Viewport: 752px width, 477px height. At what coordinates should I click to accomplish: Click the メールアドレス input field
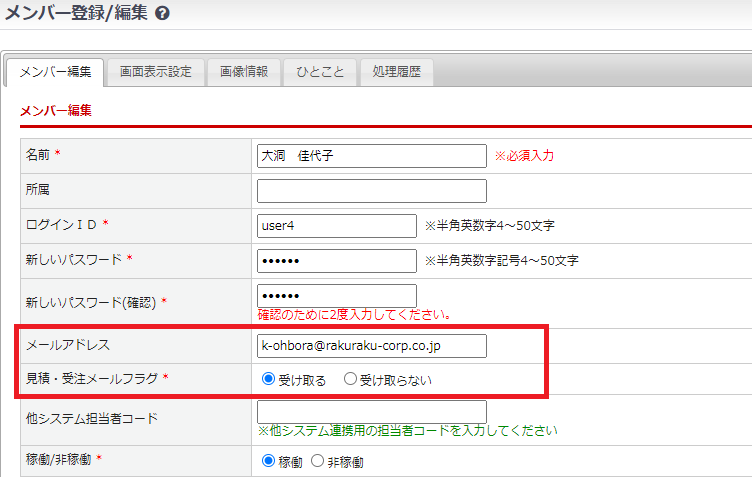371,345
